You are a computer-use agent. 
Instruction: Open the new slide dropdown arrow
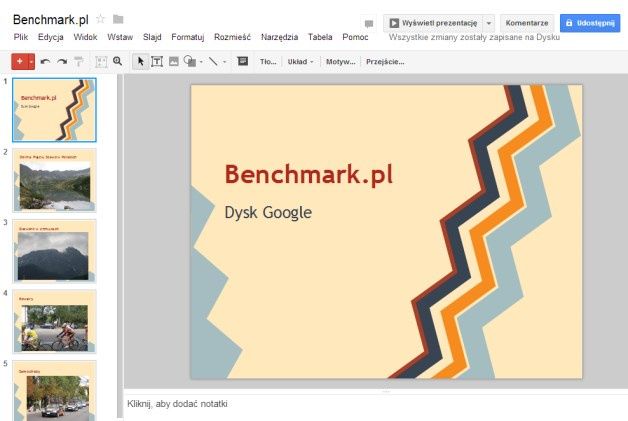click(31, 62)
